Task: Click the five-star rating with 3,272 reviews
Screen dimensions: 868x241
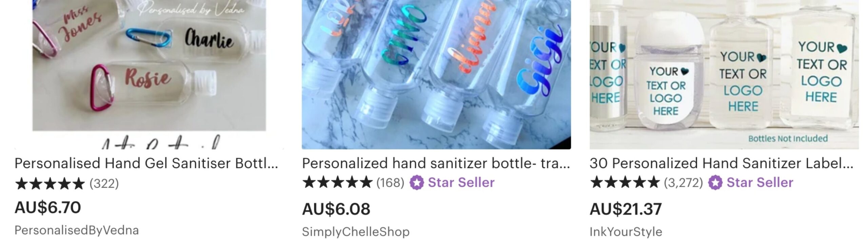Action: (646, 183)
